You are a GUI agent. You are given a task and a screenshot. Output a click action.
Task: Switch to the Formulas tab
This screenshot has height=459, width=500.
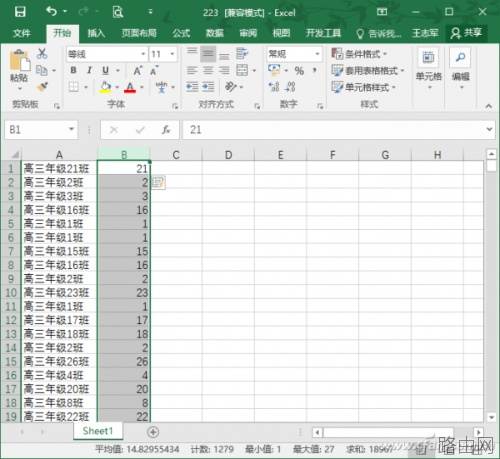pyautogui.click(x=181, y=33)
